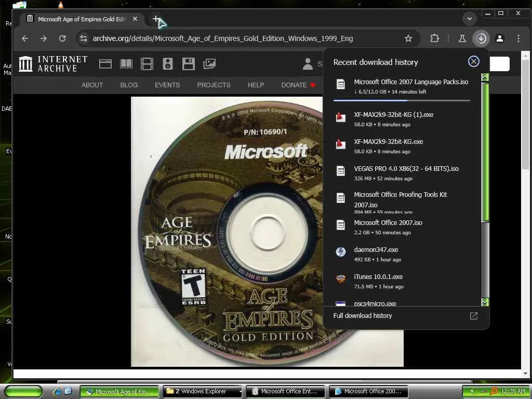Open site information icon in address bar
The image size is (532, 399).
click(84, 38)
